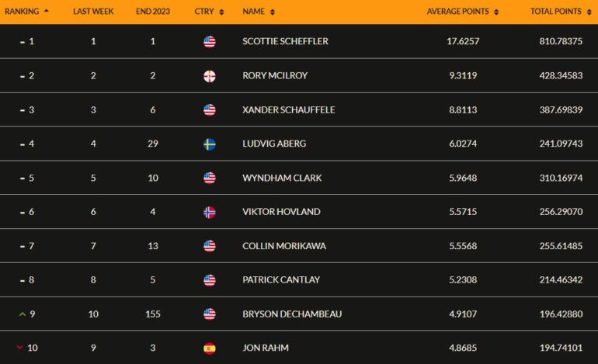Click Scottie Scheffler's USA flag icon

210,42
